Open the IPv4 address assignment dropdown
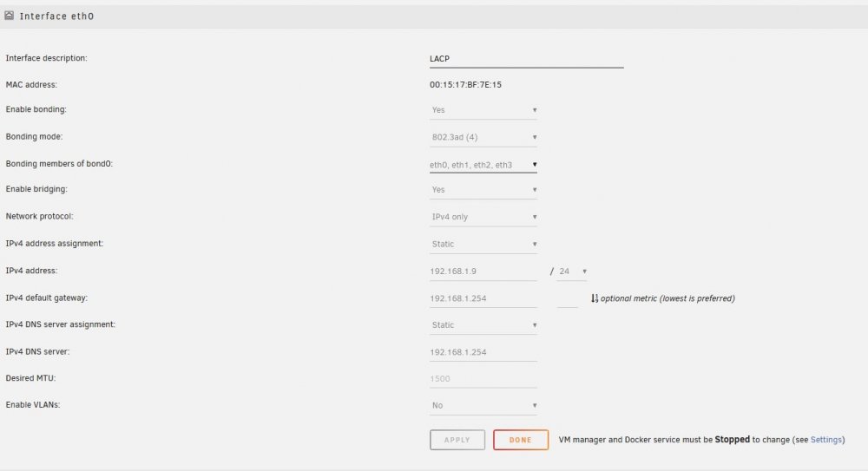The width and height of the screenshot is (868, 471). (x=483, y=244)
